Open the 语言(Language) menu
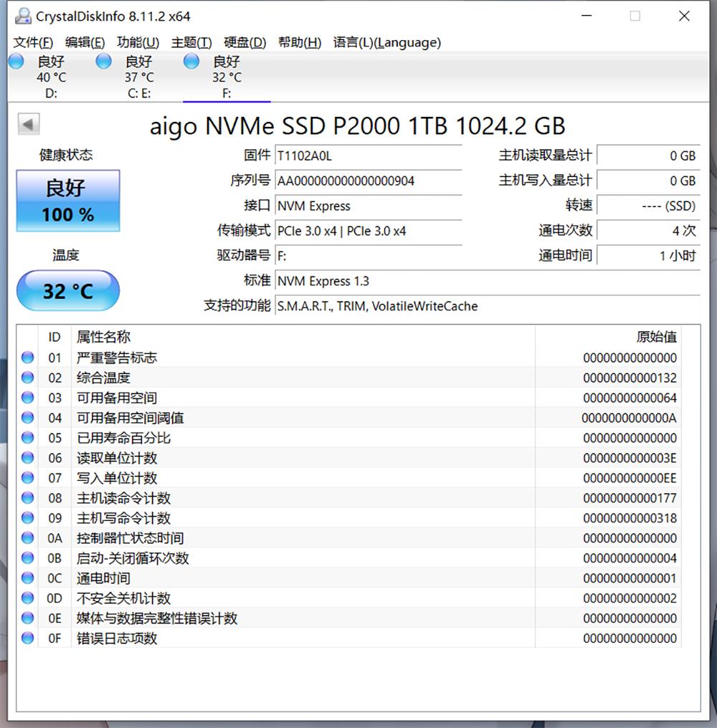The image size is (717, 728). pos(388,42)
